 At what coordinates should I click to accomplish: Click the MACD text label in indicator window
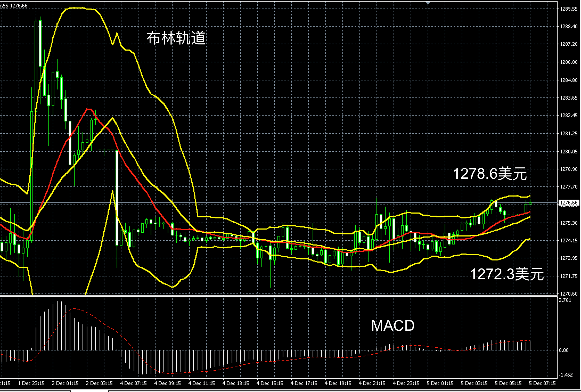pos(393,325)
